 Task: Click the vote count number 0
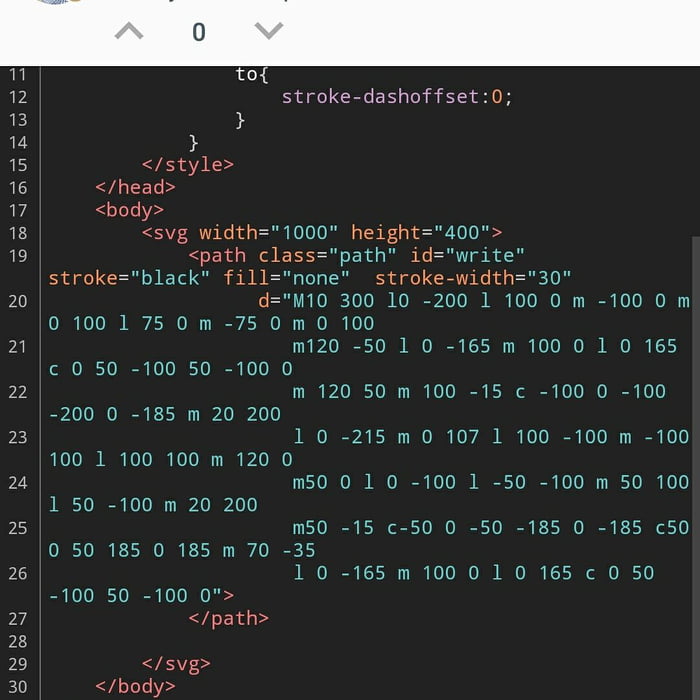click(x=198, y=33)
